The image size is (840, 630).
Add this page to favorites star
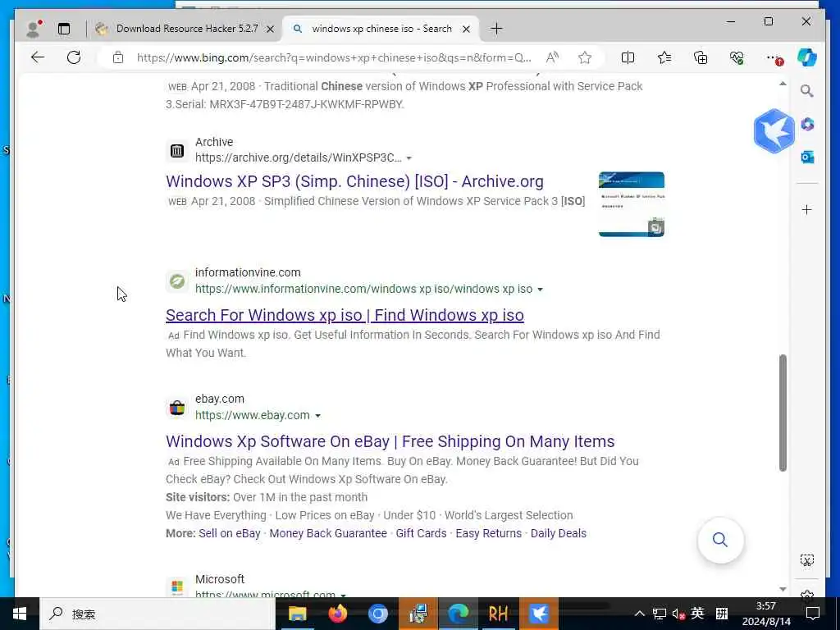(x=584, y=57)
